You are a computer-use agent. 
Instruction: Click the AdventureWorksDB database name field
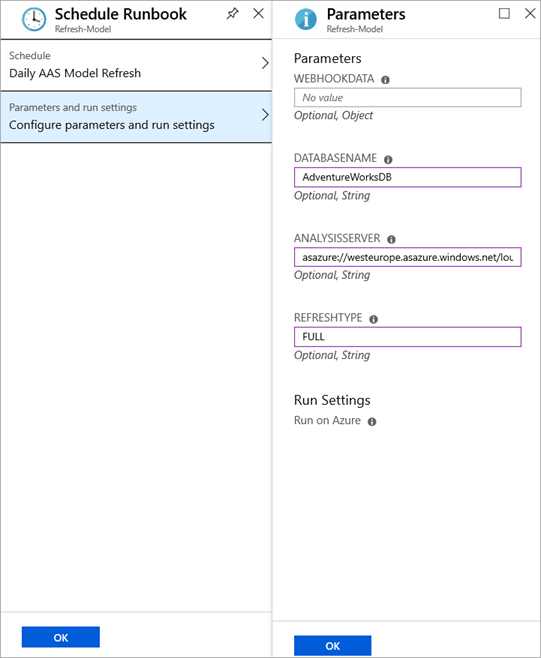(408, 177)
